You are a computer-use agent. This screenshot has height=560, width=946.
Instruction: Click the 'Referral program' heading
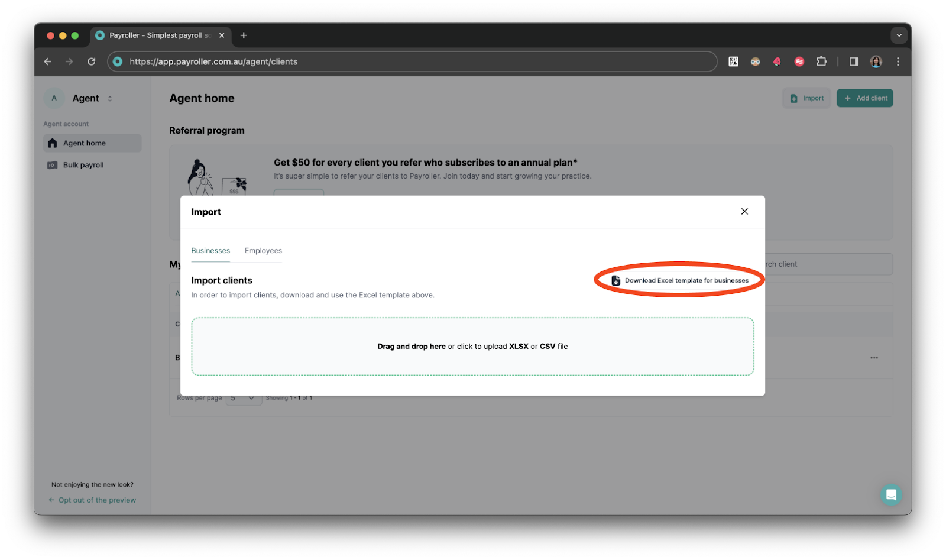[x=207, y=131]
